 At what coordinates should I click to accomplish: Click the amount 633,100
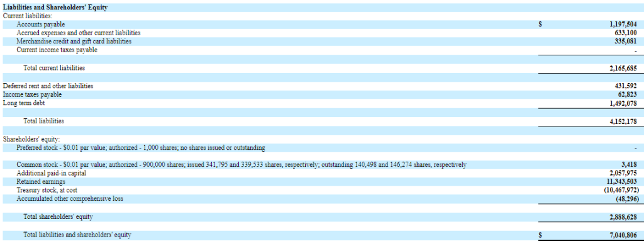626,33
